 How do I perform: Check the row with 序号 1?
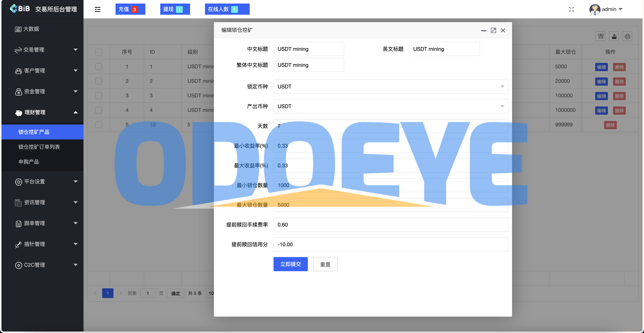point(99,66)
